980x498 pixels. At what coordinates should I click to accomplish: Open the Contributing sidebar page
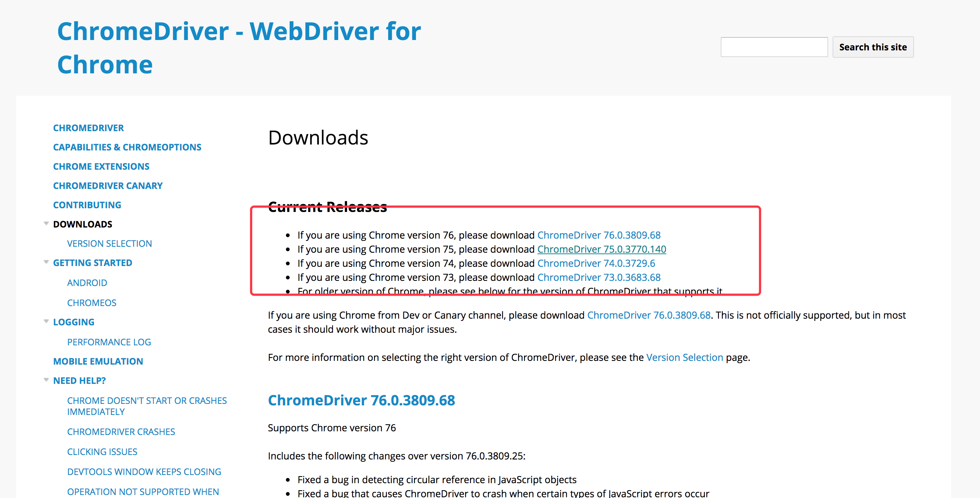(x=87, y=205)
